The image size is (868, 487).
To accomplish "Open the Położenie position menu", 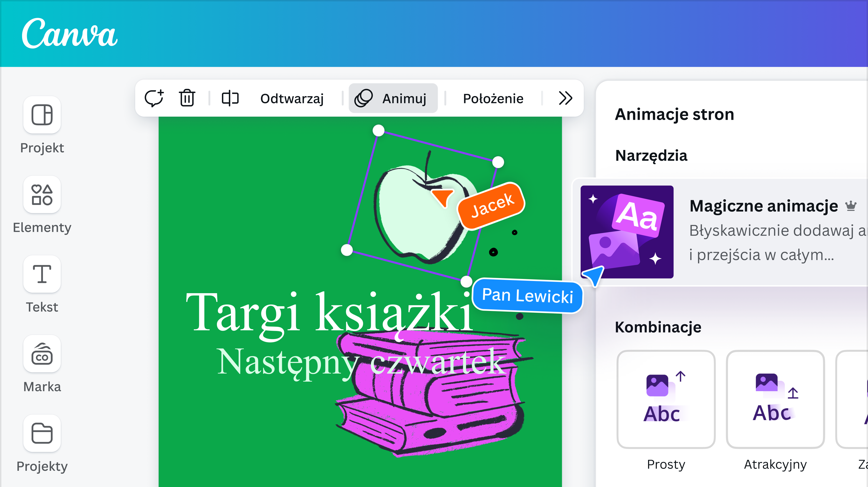I will tap(493, 99).
